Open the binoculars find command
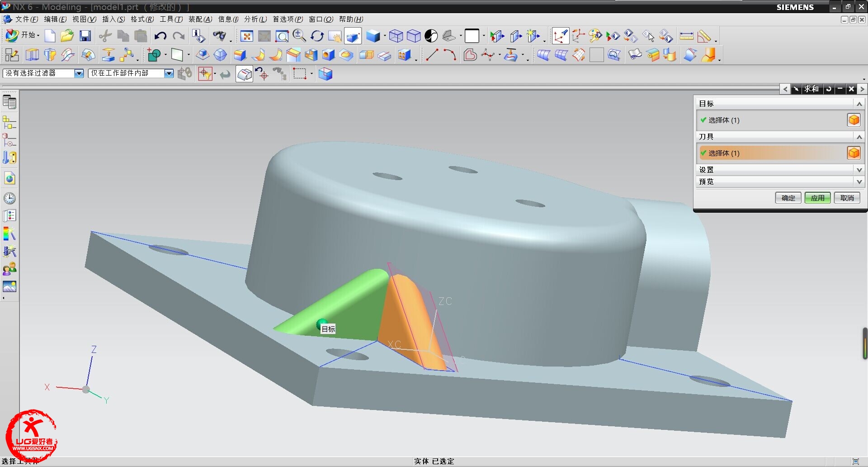 click(220, 36)
